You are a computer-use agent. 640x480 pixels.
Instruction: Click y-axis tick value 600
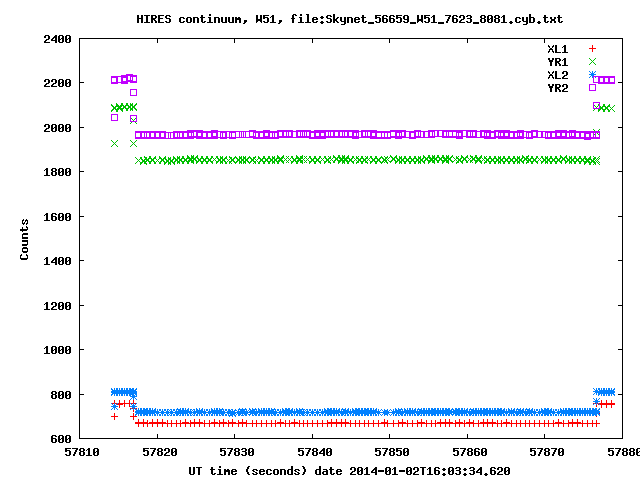coord(61,439)
